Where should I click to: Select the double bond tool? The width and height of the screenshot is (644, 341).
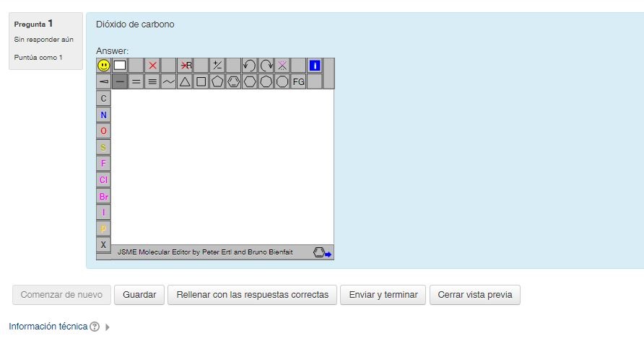tap(136, 81)
